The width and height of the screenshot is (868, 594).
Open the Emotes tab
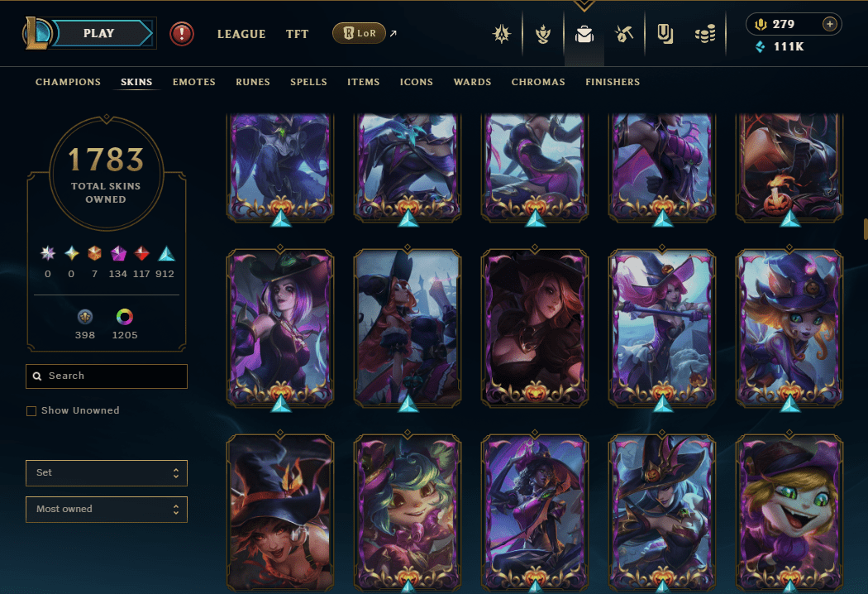(x=193, y=82)
